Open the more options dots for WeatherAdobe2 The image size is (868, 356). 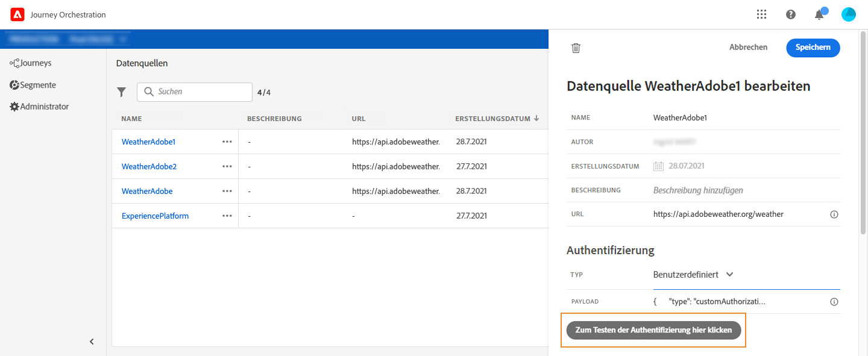click(227, 166)
